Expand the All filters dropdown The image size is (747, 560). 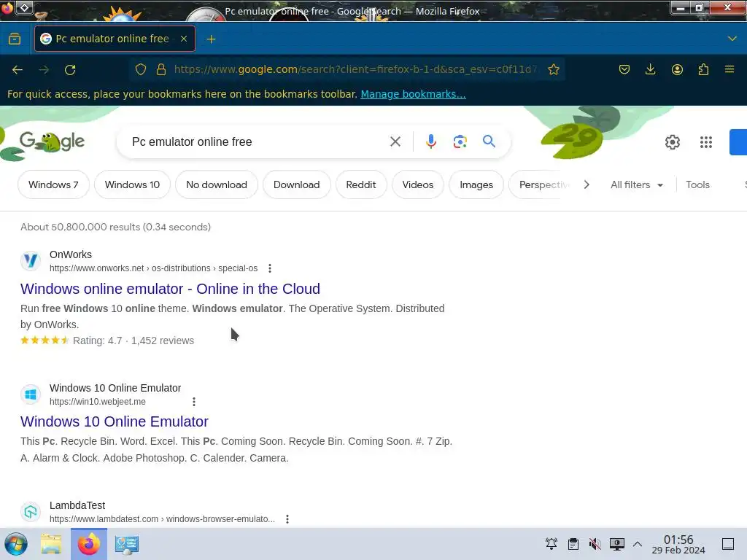coord(636,184)
